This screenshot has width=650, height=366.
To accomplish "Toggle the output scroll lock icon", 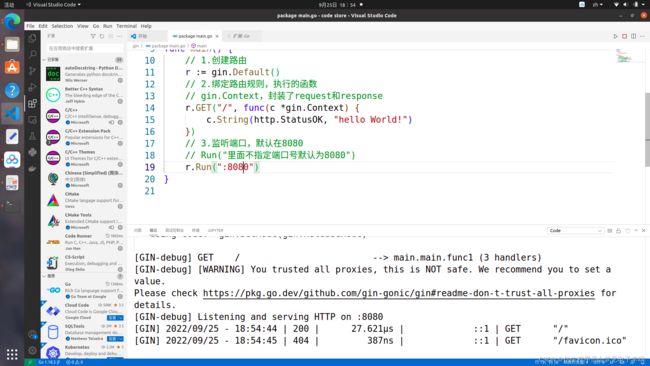I will click(x=618, y=230).
